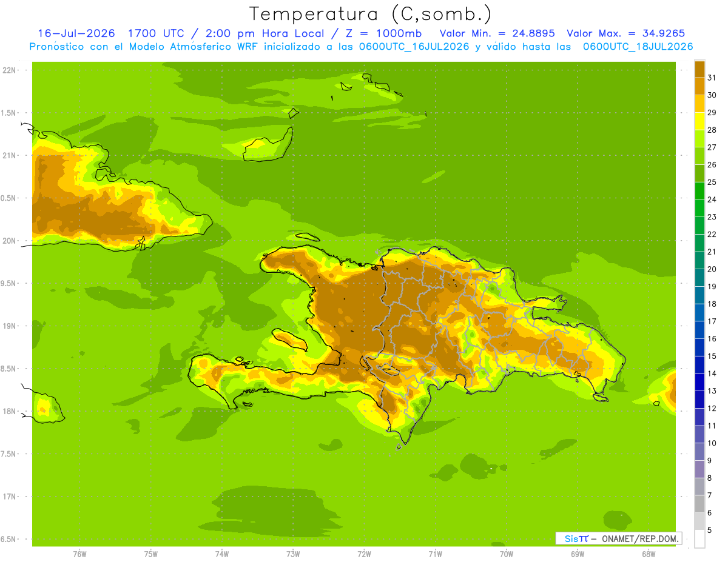This screenshot has width=728, height=562.
Task: Pick the brown swatch between 30 and 31
Action: click(699, 87)
